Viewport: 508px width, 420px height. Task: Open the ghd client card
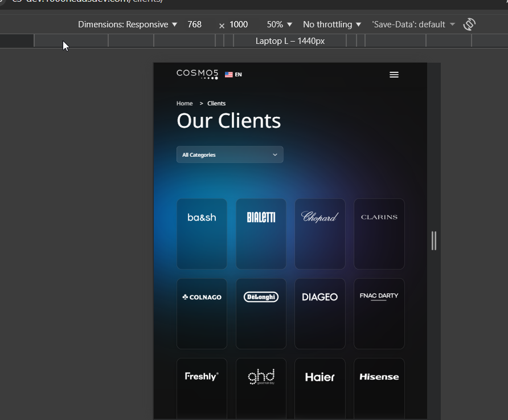pyautogui.click(x=261, y=389)
